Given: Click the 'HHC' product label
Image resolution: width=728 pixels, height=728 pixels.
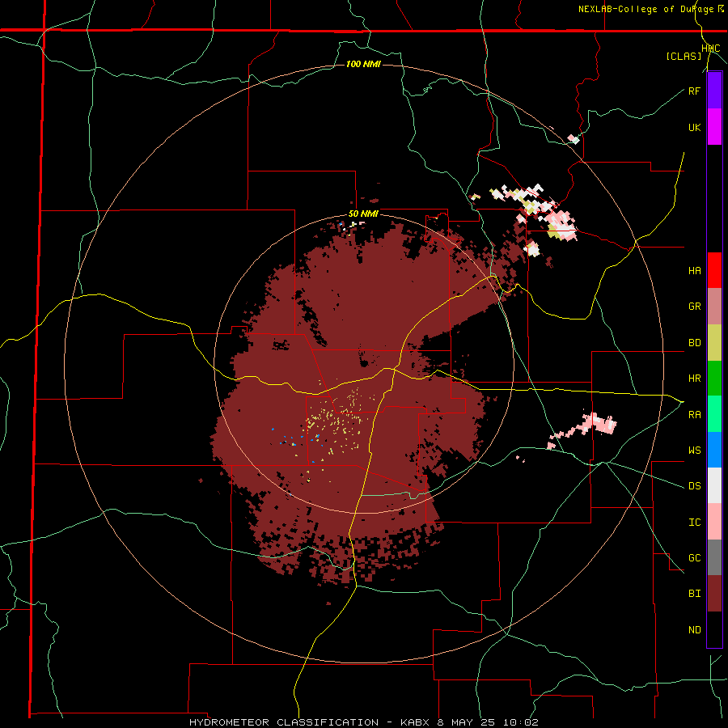Looking at the screenshot, I should [710, 49].
